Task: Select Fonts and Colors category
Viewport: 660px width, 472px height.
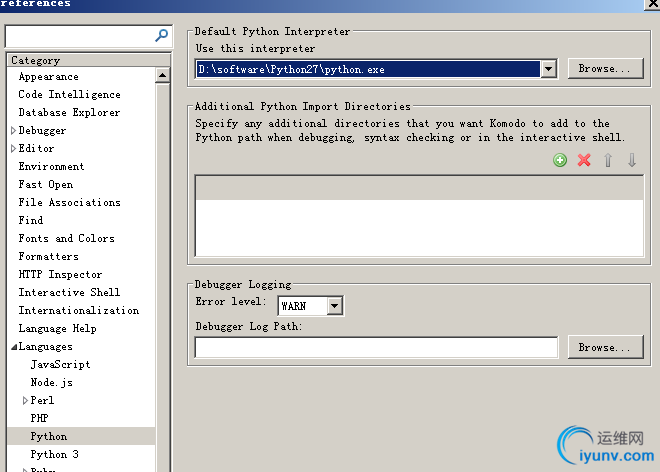Action: pyautogui.click(x=67, y=238)
